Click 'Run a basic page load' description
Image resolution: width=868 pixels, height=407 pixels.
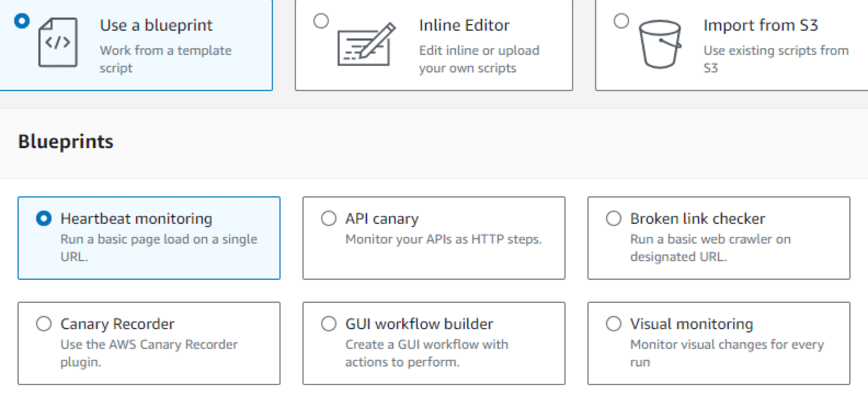159,248
